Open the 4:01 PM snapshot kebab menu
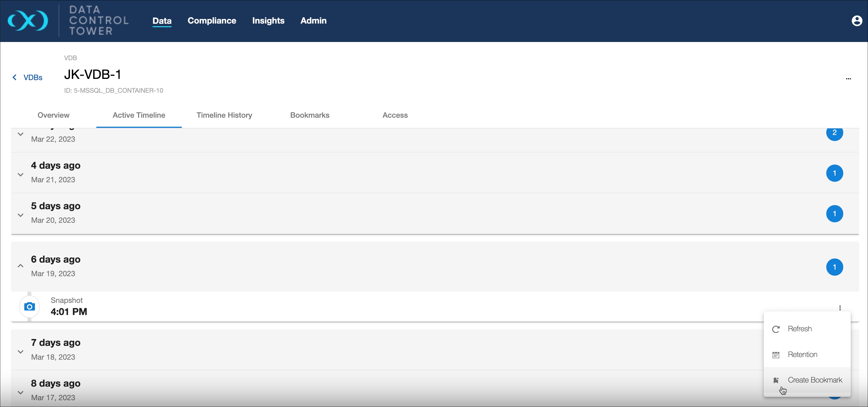This screenshot has width=868, height=407. point(840,307)
